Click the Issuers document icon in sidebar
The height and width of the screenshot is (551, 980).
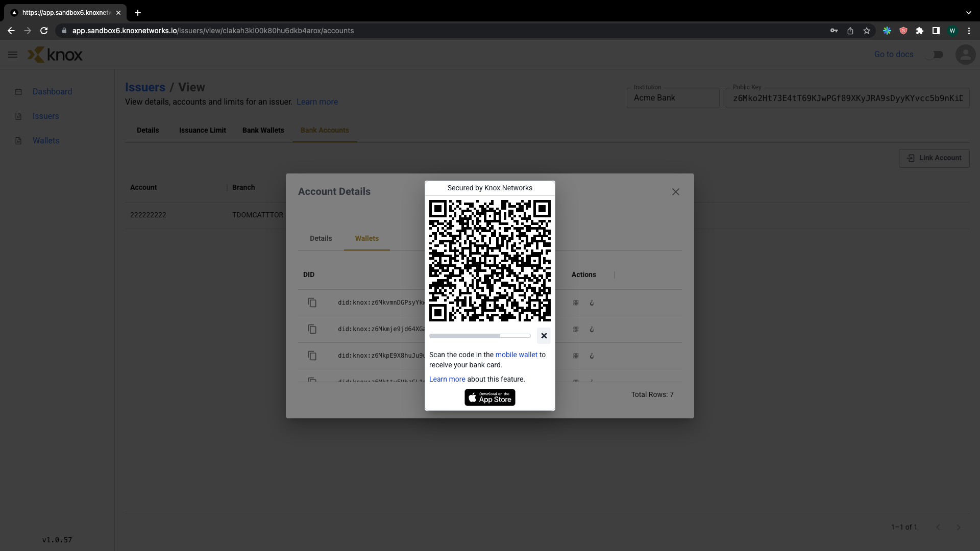click(x=18, y=116)
